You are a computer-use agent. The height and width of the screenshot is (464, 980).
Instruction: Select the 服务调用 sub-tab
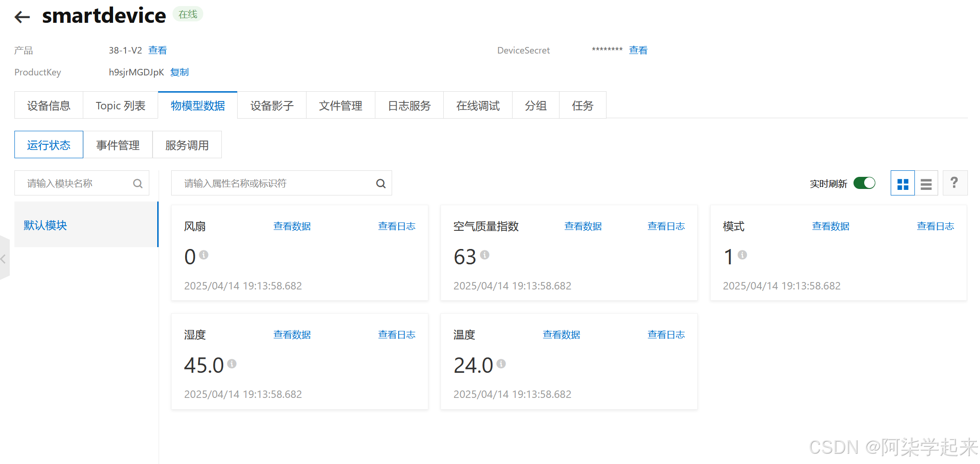click(x=187, y=145)
